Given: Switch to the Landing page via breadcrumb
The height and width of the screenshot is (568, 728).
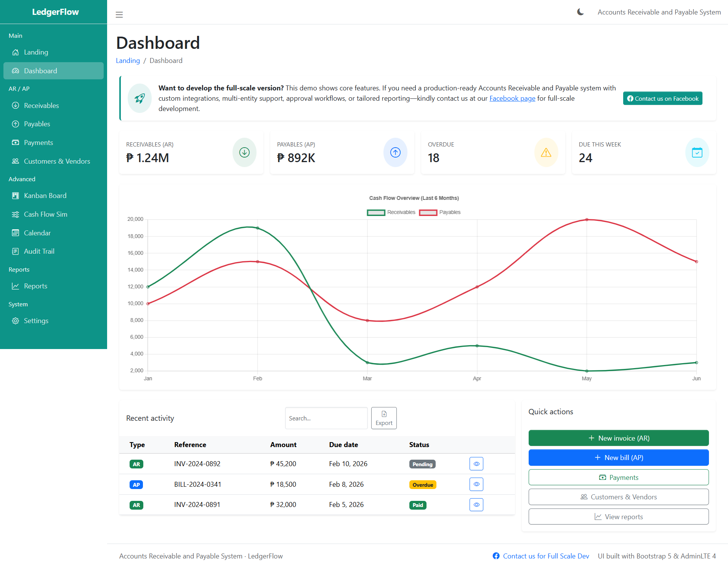Looking at the screenshot, I should click(x=128, y=60).
